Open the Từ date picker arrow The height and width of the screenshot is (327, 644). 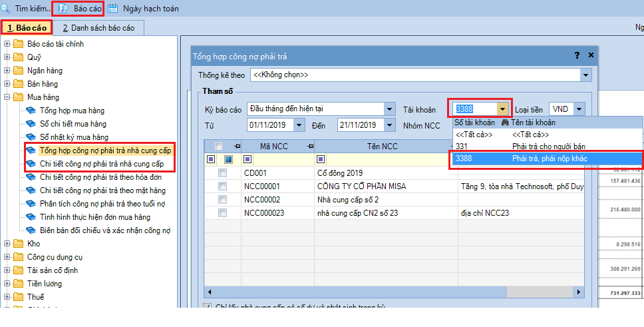[x=299, y=125]
